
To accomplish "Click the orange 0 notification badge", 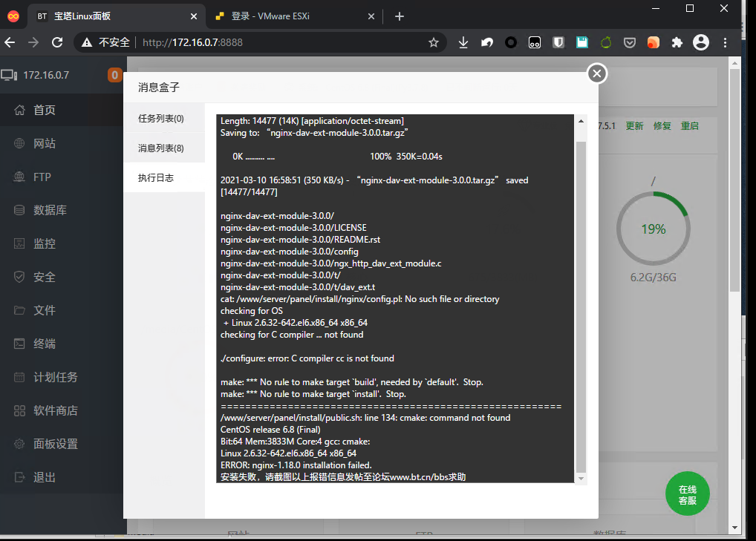I will pos(115,75).
